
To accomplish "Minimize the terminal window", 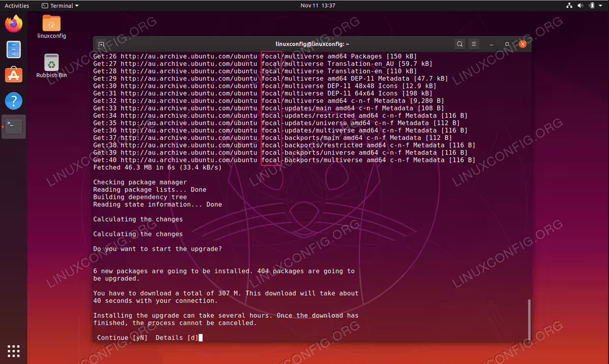I will pyautogui.click(x=492, y=44).
